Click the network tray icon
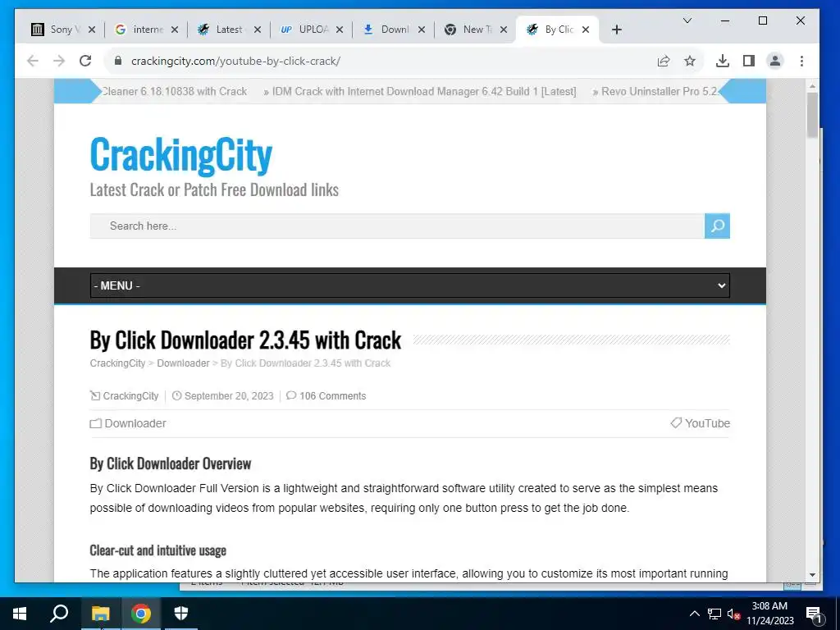Viewport: 840px width, 630px height. click(x=714, y=614)
